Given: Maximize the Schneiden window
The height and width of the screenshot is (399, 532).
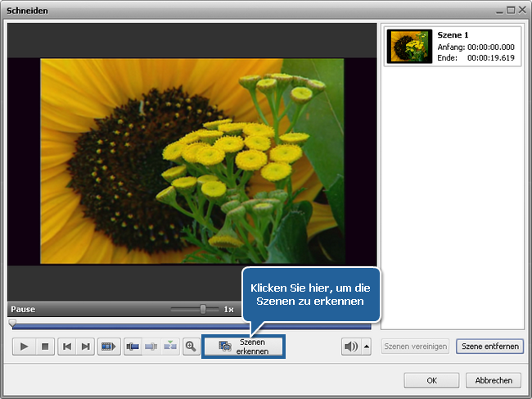Looking at the screenshot, I should pyautogui.click(x=511, y=10).
